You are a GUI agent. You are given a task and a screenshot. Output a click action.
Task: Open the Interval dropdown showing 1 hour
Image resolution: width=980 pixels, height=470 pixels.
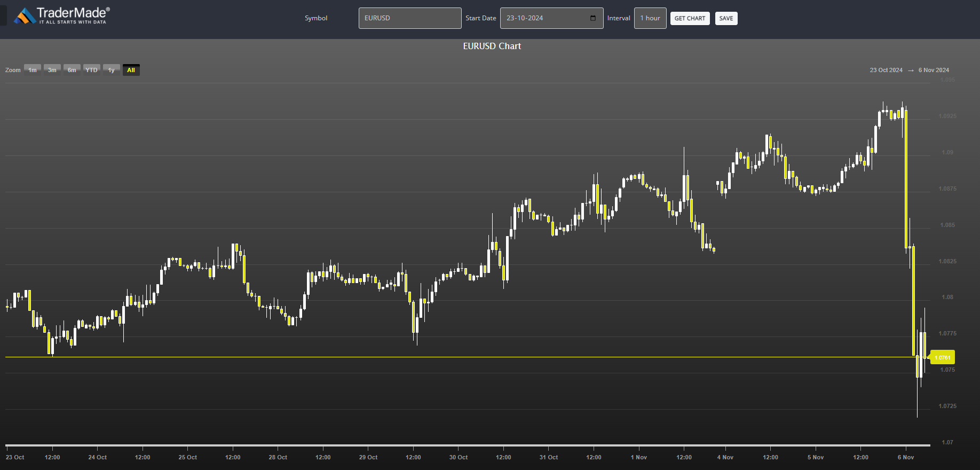click(x=650, y=18)
